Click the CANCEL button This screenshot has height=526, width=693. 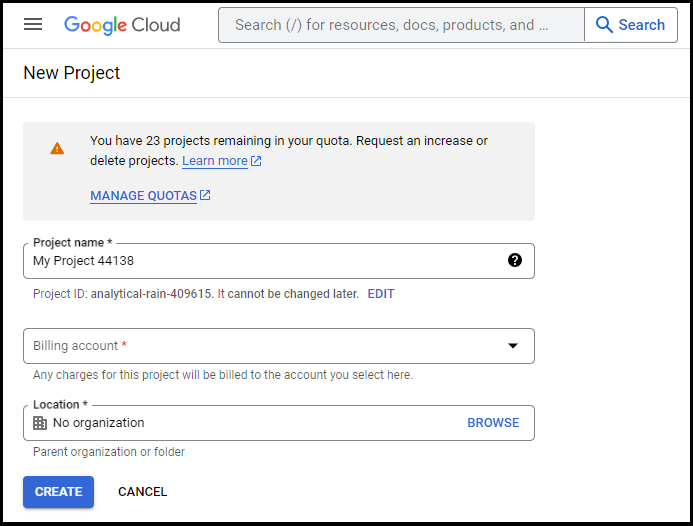pos(142,492)
